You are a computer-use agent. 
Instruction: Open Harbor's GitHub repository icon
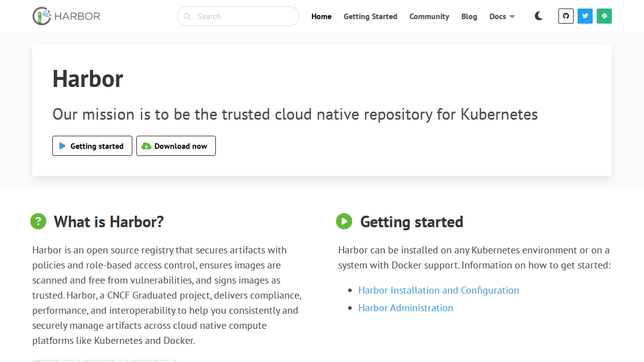click(566, 16)
